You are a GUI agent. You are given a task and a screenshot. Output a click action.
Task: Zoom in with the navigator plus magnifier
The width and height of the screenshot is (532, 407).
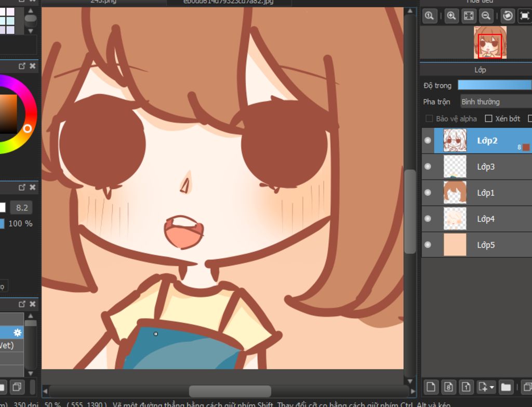(x=451, y=16)
